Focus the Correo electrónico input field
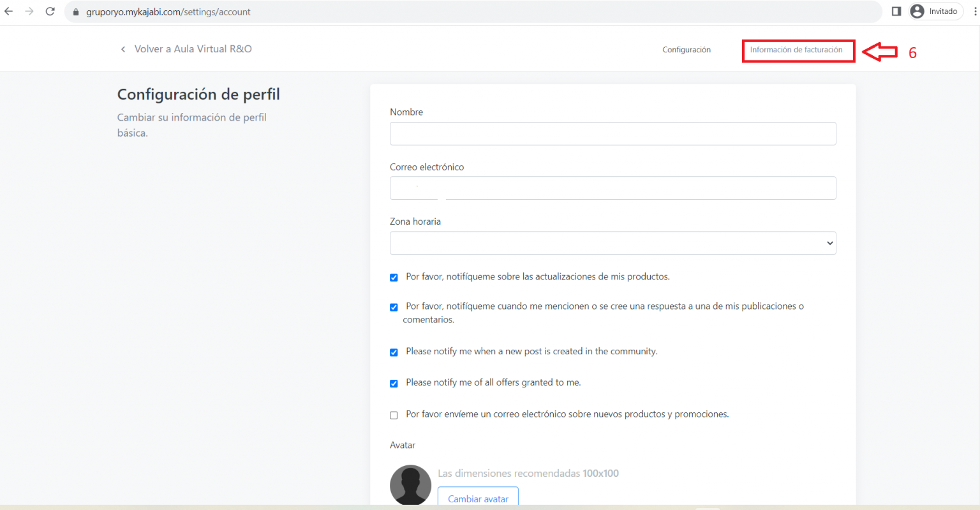 612,188
